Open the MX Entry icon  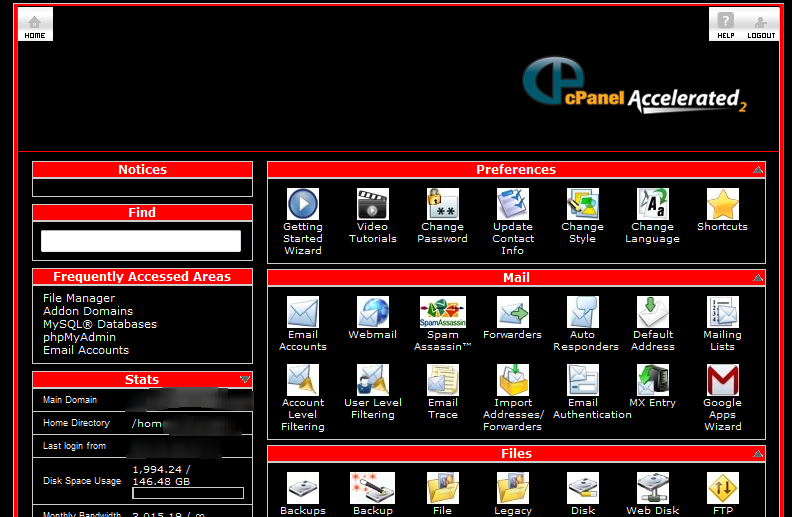(x=653, y=380)
